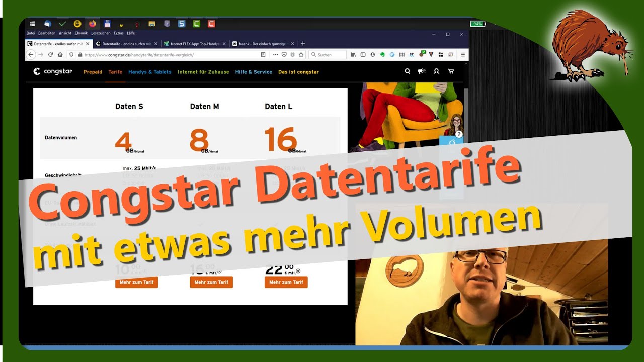Click Mehr zum Tarif under Daten L
The width and height of the screenshot is (644, 362).
(x=286, y=282)
